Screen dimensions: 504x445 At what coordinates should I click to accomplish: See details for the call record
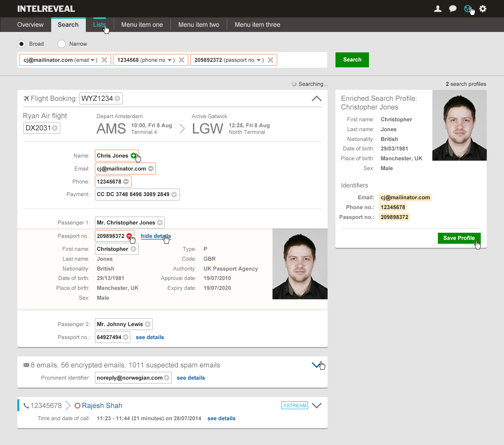pos(221,418)
